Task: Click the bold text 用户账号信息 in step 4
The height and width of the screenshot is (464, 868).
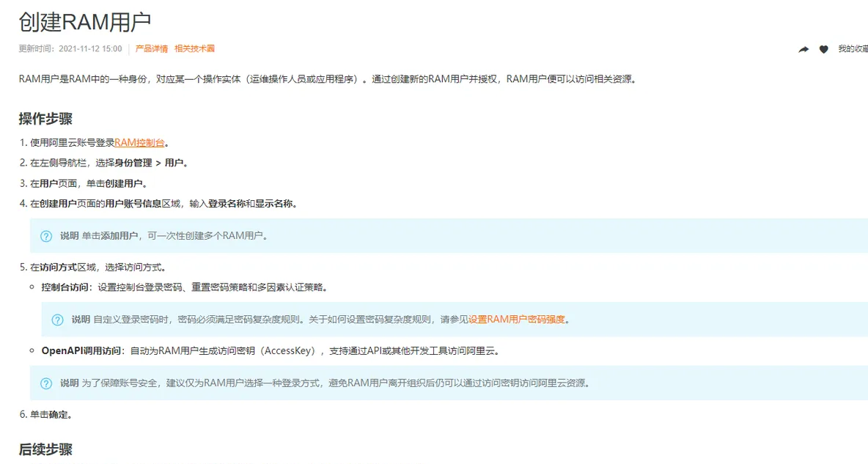Action: 133,204
